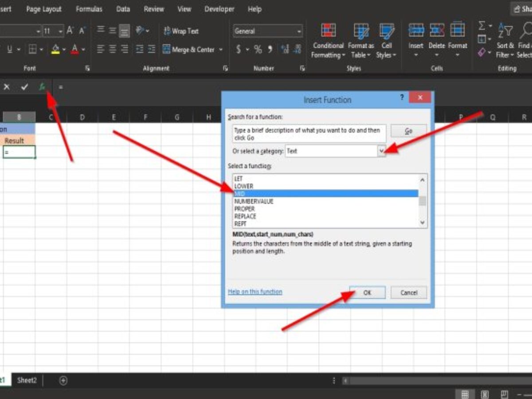This screenshot has height=399, width=532.
Task: Open Number format dialog launcher
Action: pos(303,68)
